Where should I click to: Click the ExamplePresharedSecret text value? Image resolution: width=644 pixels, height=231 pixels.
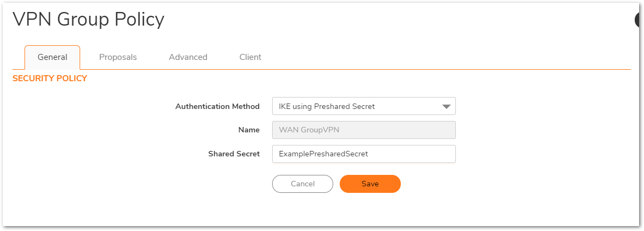(323, 154)
